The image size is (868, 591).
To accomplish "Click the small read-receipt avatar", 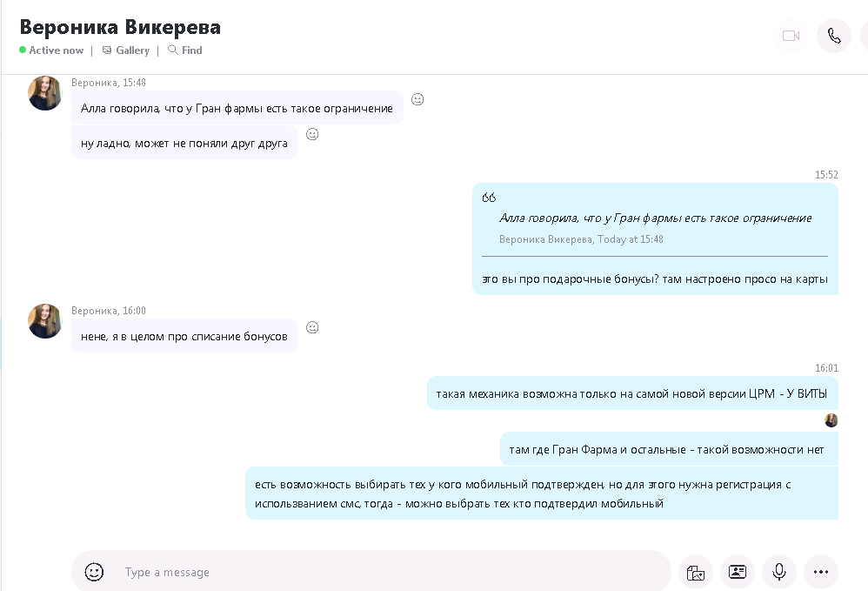I will 831,420.
